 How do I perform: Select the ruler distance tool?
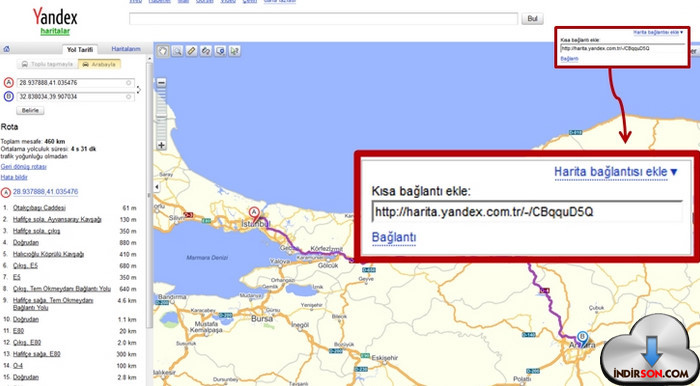[192, 51]
